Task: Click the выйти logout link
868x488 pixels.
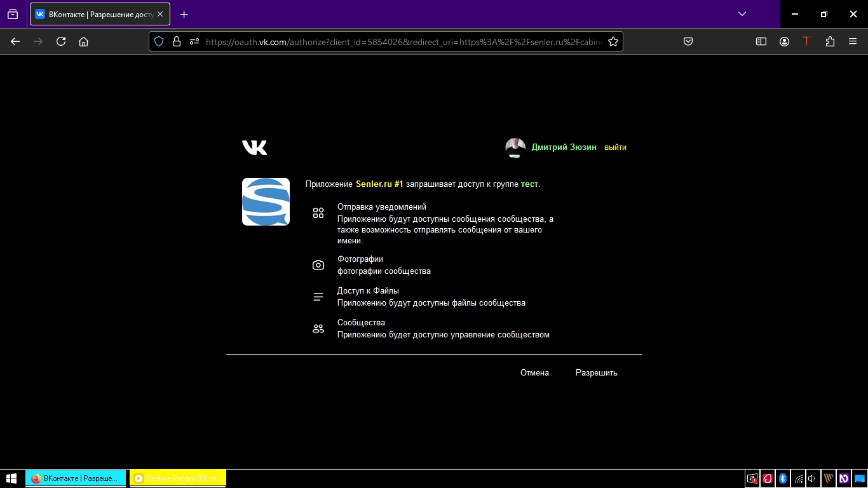Action: click(x=615, y=147)
